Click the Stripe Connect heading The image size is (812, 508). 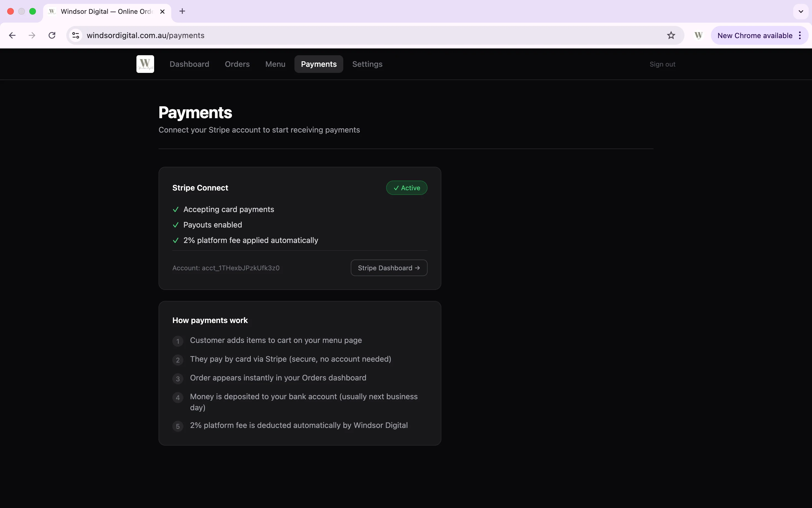(x=200, y=188)
